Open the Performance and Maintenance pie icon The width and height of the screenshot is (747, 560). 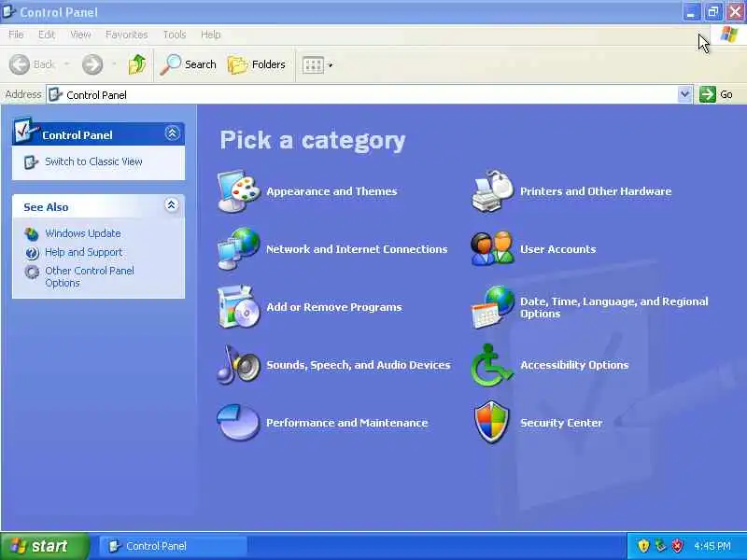pos(239,423)
